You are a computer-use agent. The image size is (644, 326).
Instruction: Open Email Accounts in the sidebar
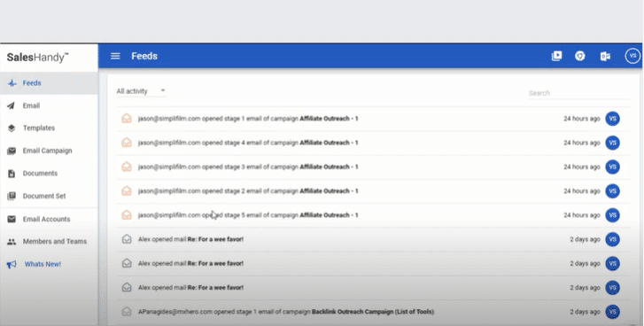point(49,219)
